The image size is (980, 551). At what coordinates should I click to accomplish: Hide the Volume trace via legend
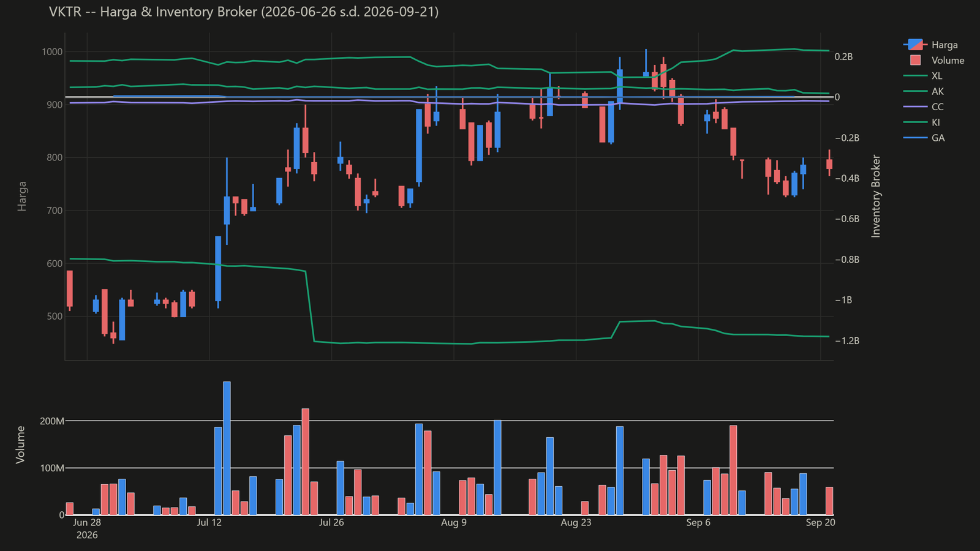933,60
